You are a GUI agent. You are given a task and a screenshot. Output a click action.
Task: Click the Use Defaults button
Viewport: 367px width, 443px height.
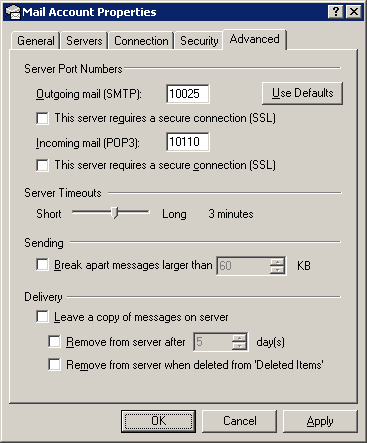pos(302,93)
